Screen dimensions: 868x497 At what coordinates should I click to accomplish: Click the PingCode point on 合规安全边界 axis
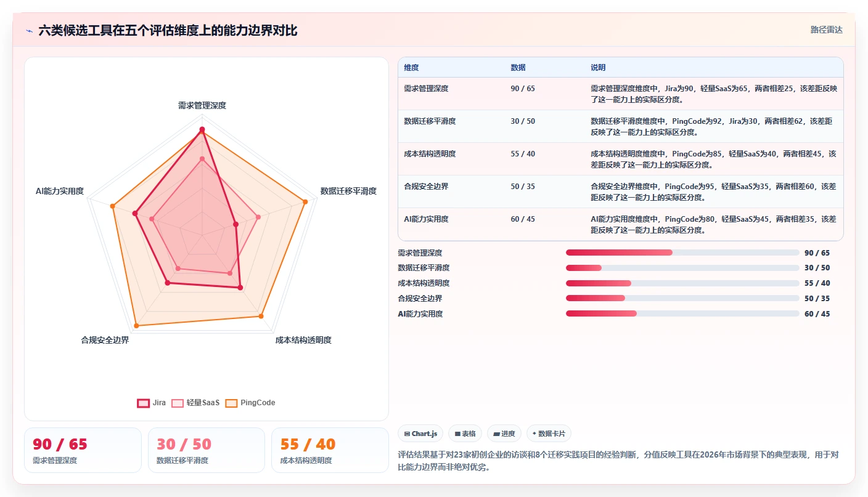tap(136, 325)
